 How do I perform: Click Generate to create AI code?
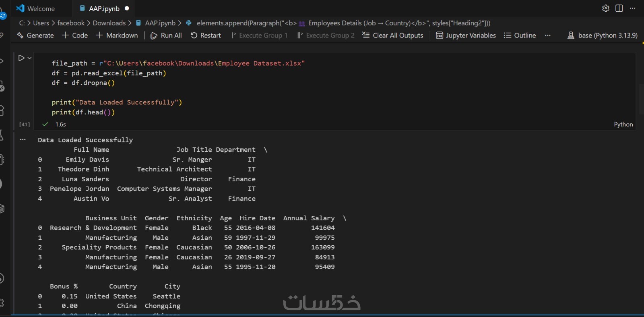(35, 35)
